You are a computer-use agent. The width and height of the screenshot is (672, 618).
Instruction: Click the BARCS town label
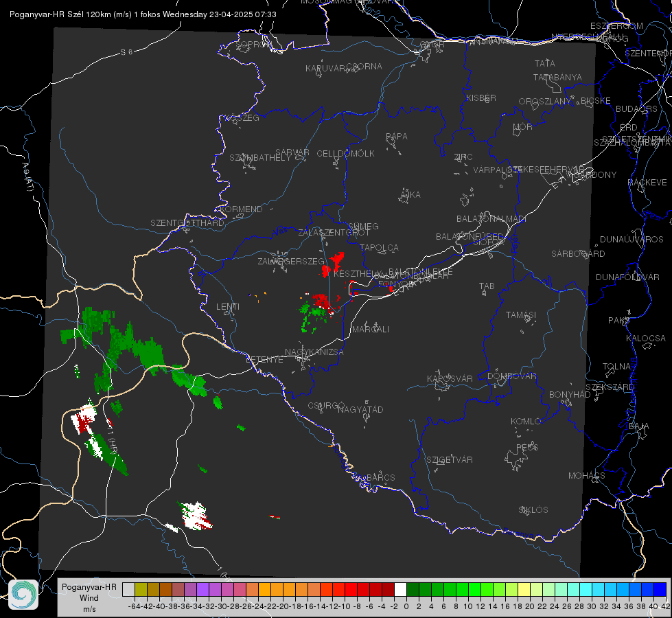(380, 477)
